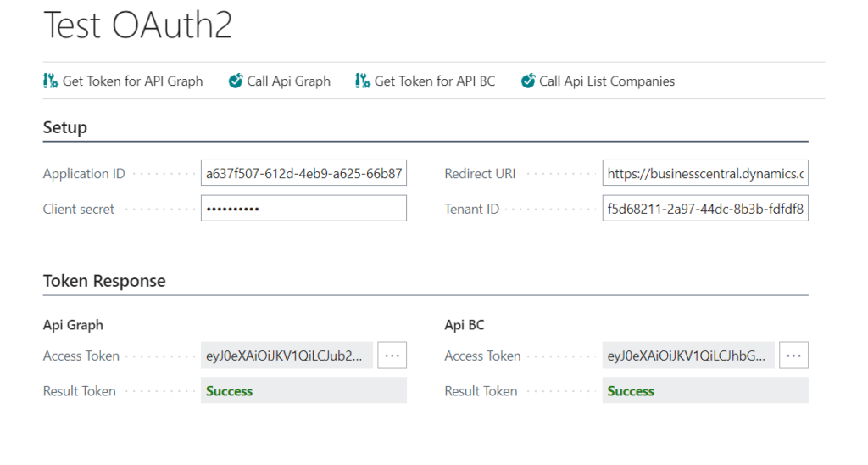Focus the Application ID field
868x465 pixels.
tap(303, 173)
